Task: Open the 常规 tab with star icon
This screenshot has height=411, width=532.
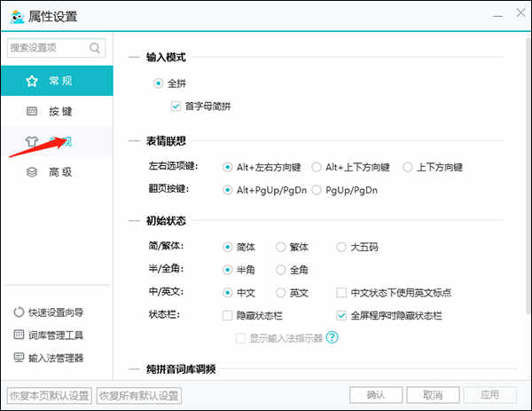Action: (x=57, y=81)
